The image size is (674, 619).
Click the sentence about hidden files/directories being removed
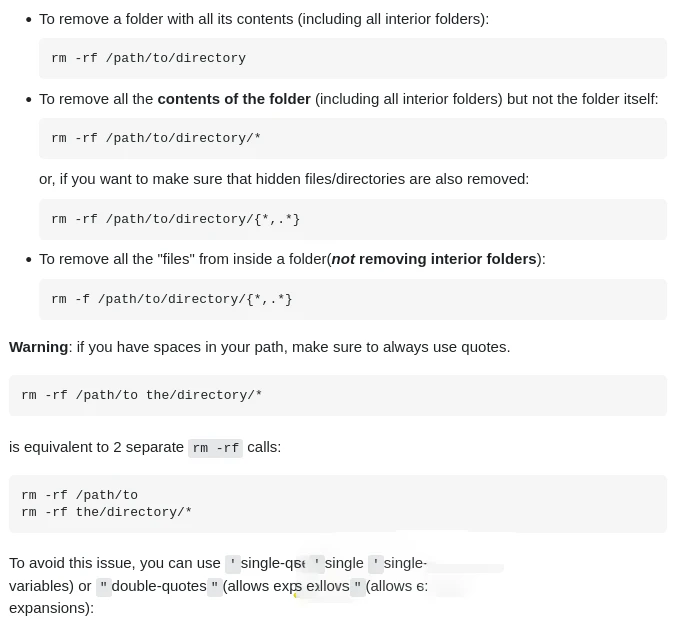(284, 179)
